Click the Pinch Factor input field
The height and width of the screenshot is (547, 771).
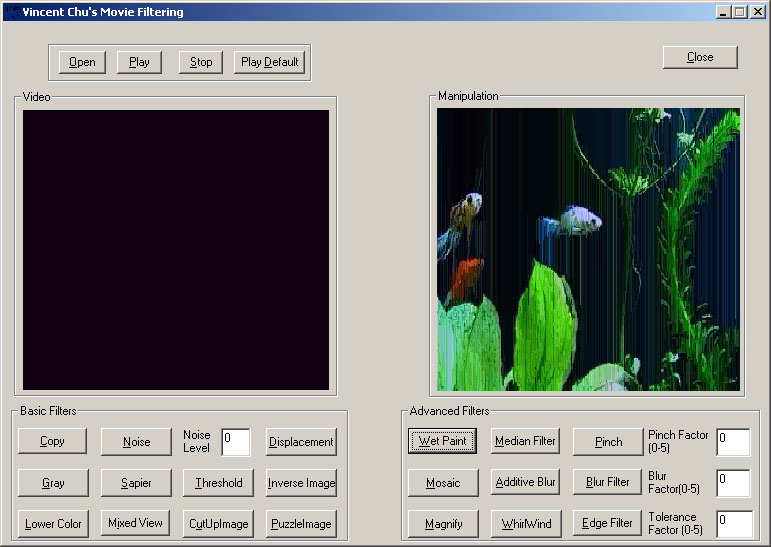pyautogui.click(x=734, y=442)
